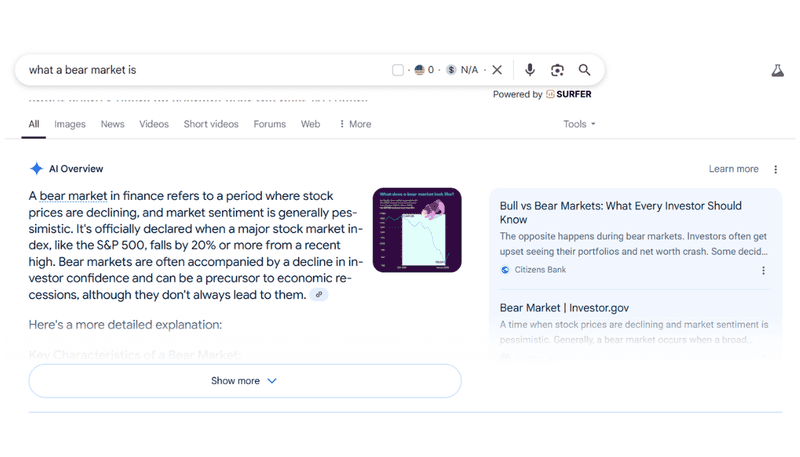Switch to the Forums tab

click(269, 124)
